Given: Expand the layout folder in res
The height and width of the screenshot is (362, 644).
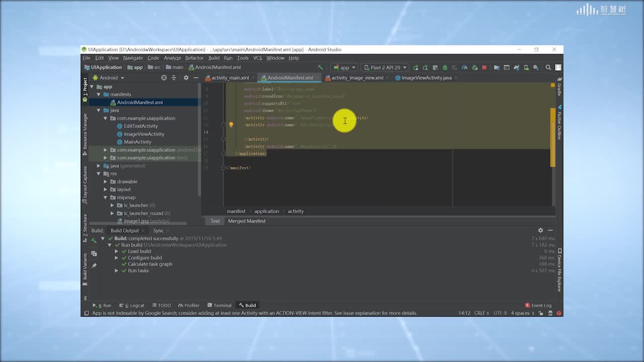Looking at the screenshot, I should tap(106, 190).
